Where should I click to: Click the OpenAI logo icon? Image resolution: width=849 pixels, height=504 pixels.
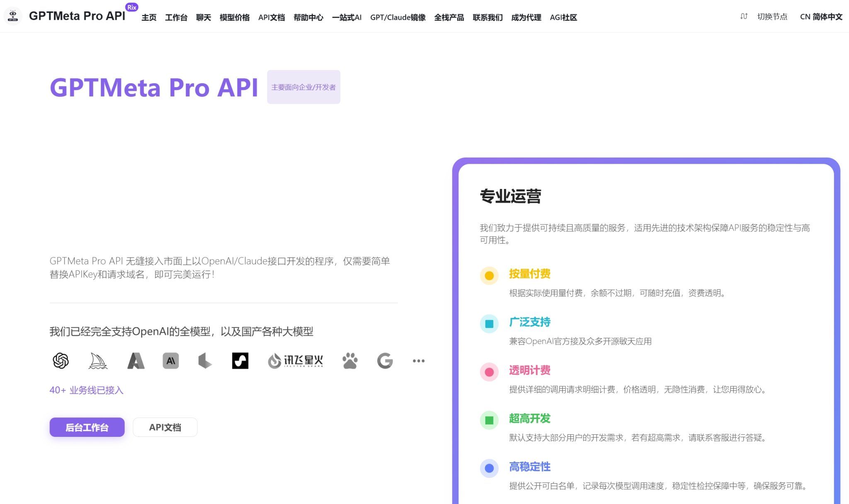[61, 360]
